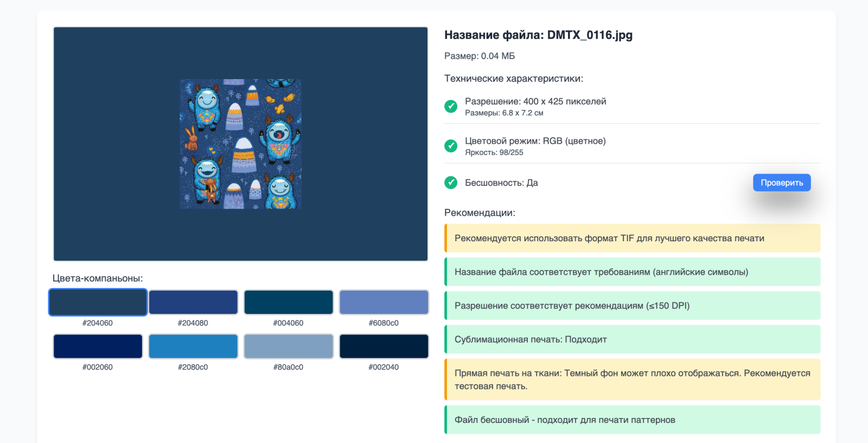Image resolution: width=868 pixels, height=443 pixels.
Task: Click 'Цветовой режим: RGB (цветное)' text
Action: pos(535,141)
